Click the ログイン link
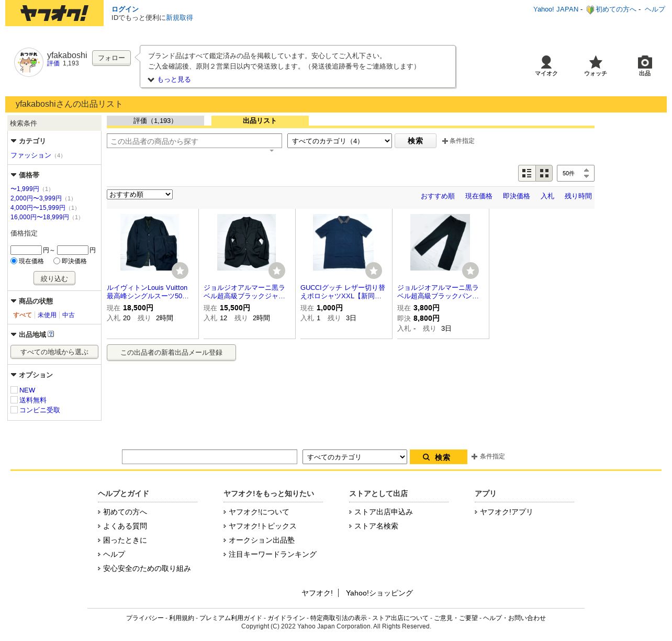The height and width of the screenshot is (641, 672). (x=125, y=9)
